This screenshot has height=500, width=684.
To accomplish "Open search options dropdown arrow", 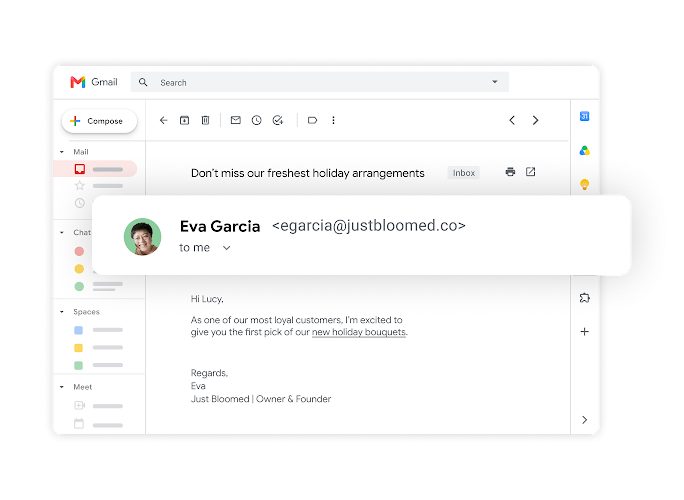I will point(495,82).
